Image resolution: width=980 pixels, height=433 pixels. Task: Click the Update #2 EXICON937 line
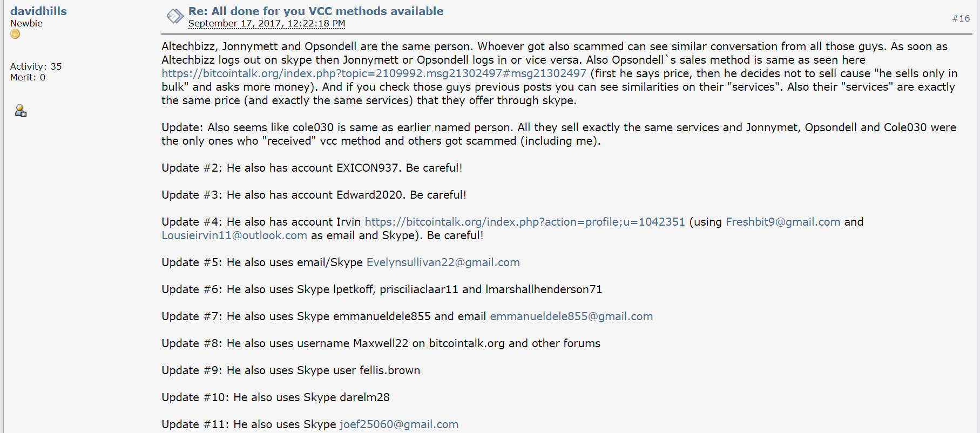pos(312,168)
